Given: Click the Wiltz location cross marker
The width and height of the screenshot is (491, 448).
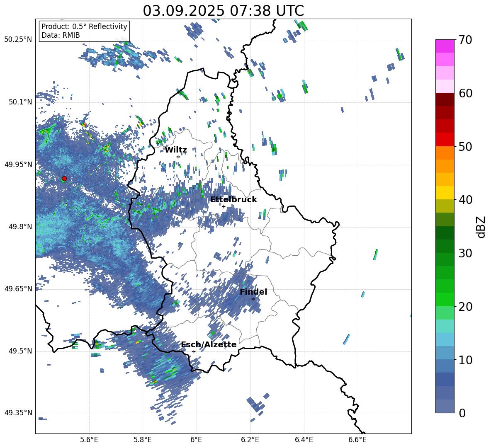Looking at the screenshot, I should [x=178, y=157].
